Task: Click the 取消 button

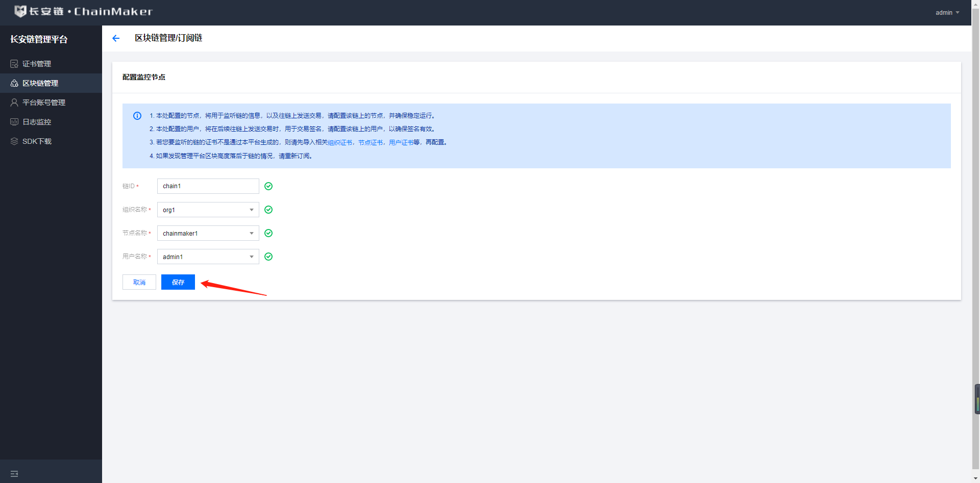Action: [139, 282]
